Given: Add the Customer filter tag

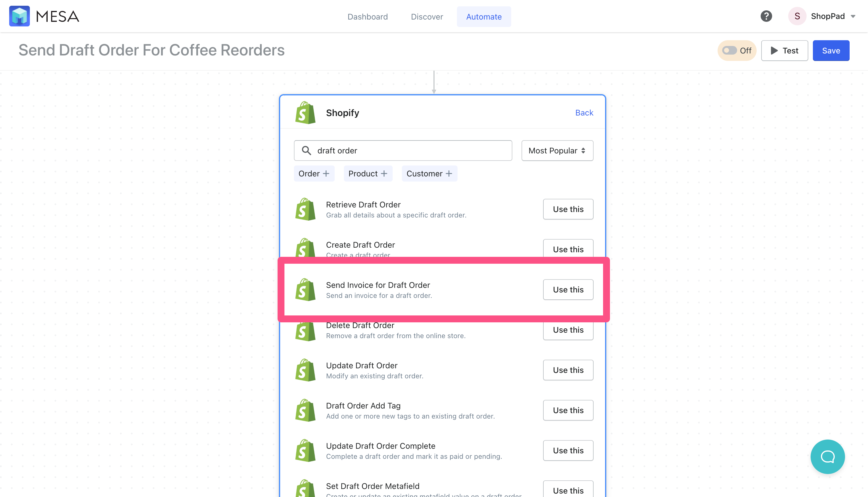Looking at the screenshot, I should (429, 174).
